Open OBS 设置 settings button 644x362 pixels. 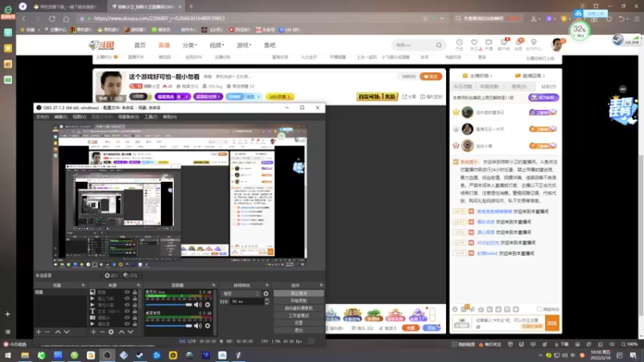click(x=299, y=323)
